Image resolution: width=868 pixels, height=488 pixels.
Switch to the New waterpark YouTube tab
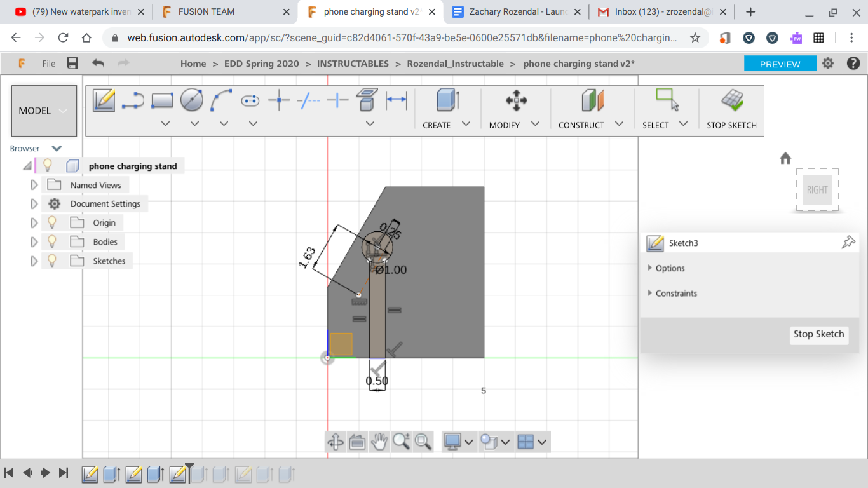pyautogui.click(x=79, y=11)
